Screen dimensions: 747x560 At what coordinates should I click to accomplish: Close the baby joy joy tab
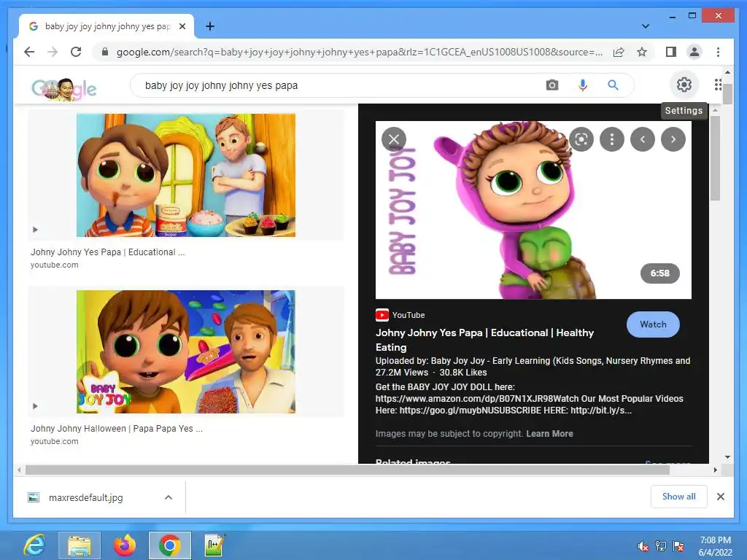(182, 27)
